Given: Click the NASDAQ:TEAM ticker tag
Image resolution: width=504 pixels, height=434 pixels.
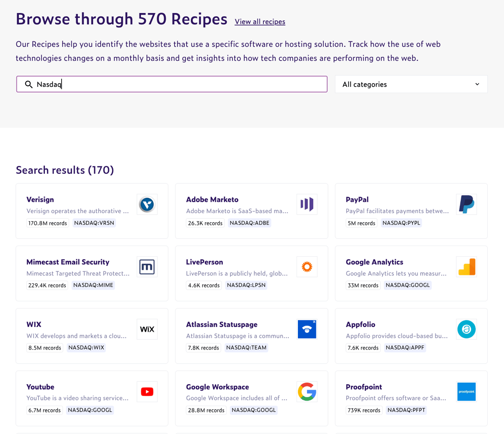Looking at the screenshot, I should [x=246, y=348].
